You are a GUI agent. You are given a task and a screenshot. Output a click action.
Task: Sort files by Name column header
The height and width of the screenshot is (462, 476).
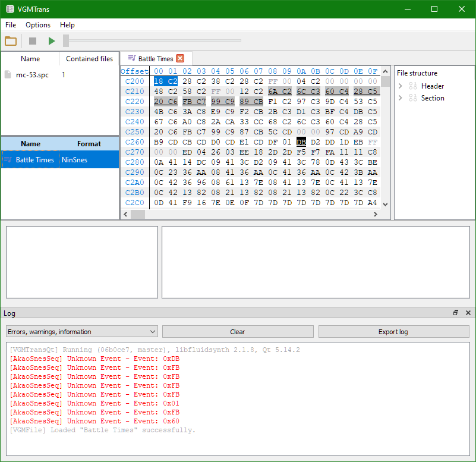tap(30, 59)
